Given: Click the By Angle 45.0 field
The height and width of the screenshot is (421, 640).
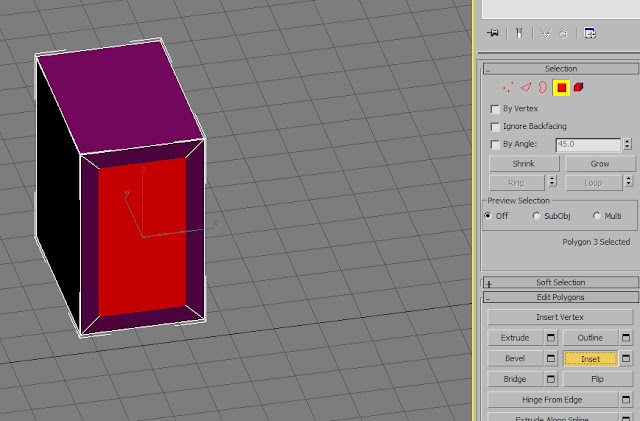Looking at the screenshot, I should (x=588, y=144).
